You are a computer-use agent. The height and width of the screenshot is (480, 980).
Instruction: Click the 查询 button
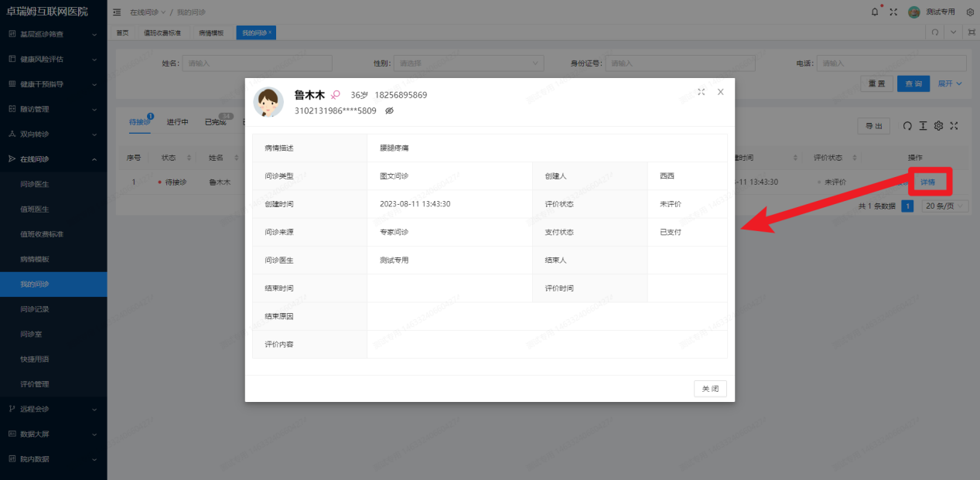click(913, 83)
